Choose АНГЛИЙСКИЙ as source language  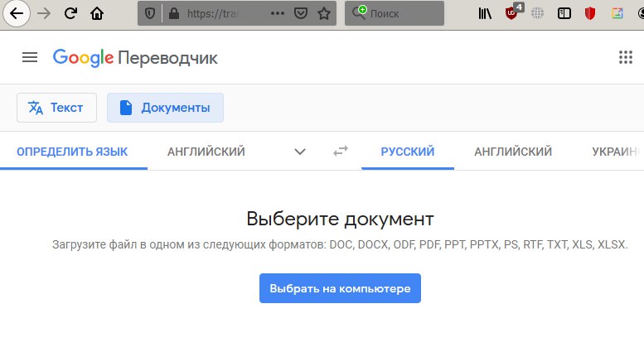click(206, 152)
